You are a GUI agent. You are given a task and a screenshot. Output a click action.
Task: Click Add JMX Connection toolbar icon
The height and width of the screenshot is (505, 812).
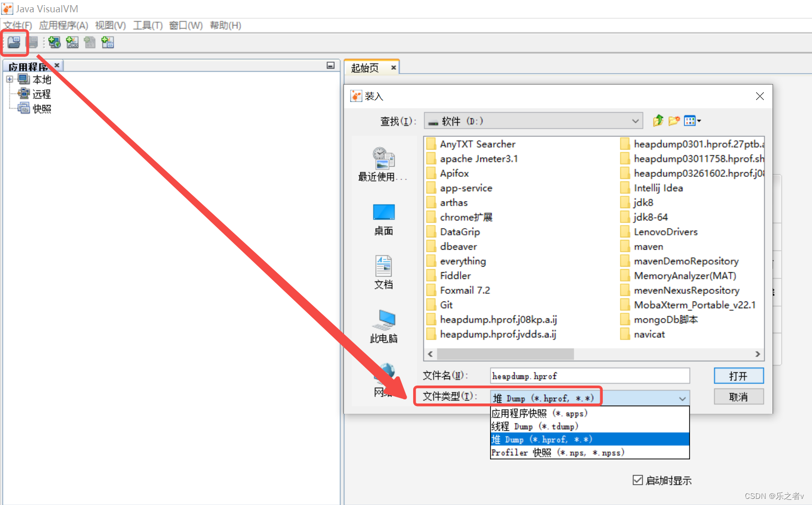[x=72, y=43]
